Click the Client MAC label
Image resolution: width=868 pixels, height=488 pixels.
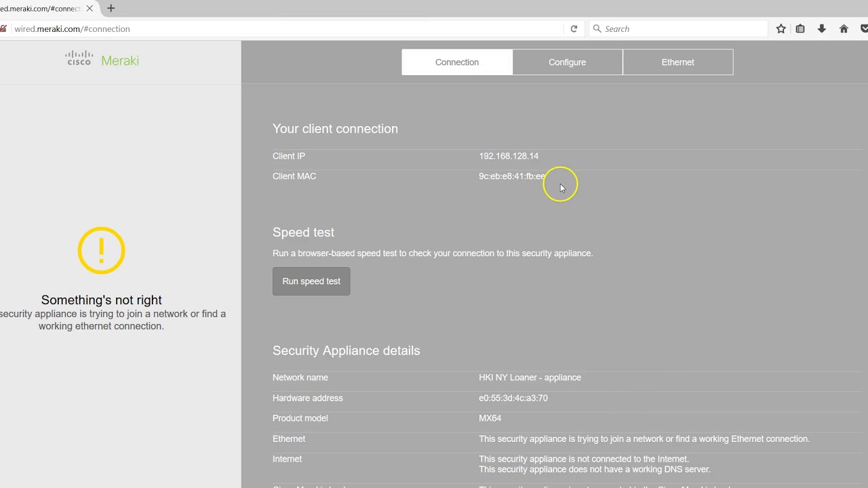pyautogui.click(x=294, y=176)
